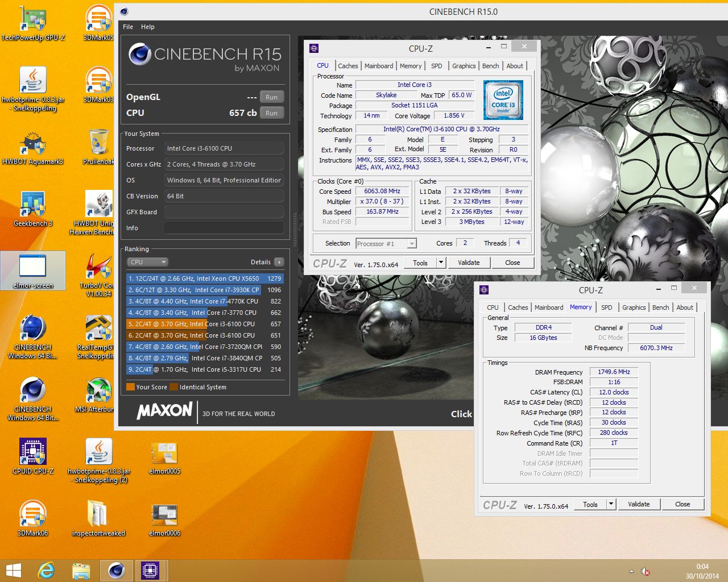Launch the MSI Afterburner desktop icon
This screenshot has width=728, height=582.
95,394
